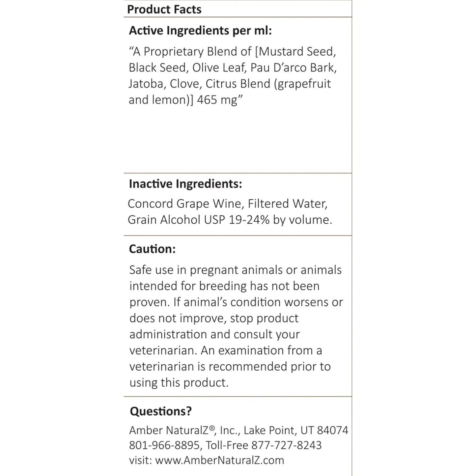This screenshot has width=476, height=476.
Task: Select the Caution heading
Action: tap(152, 249)
